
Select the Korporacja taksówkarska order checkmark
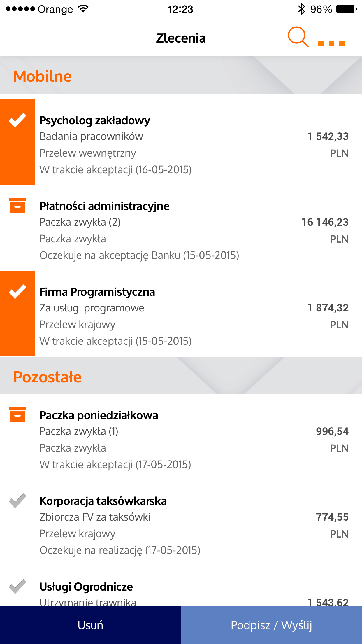(x=17, y=501)
